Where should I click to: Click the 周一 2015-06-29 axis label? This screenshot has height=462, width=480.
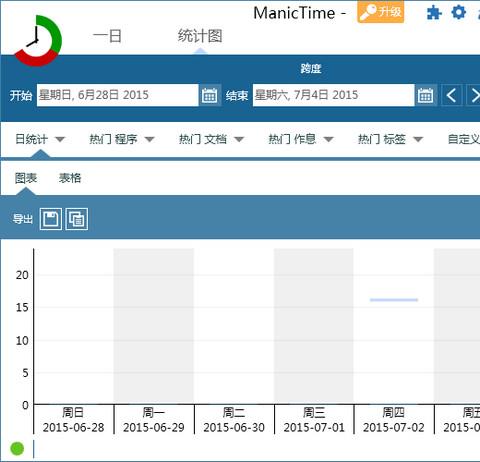154,420
